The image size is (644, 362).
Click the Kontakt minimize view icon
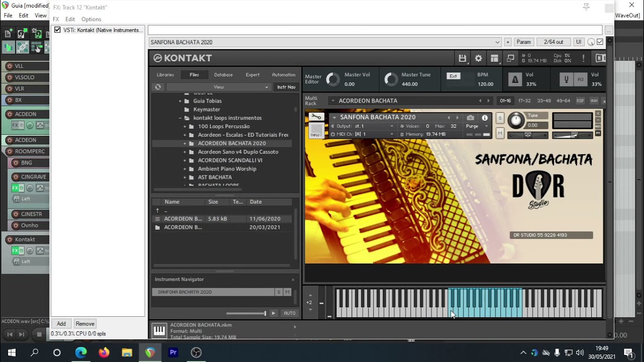pos(510,58)
